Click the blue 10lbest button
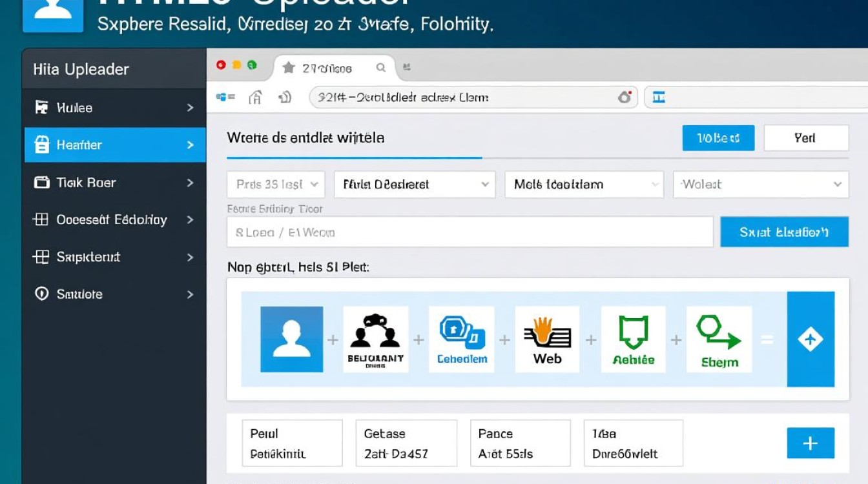868x484 pixels. tap(718, 138)
